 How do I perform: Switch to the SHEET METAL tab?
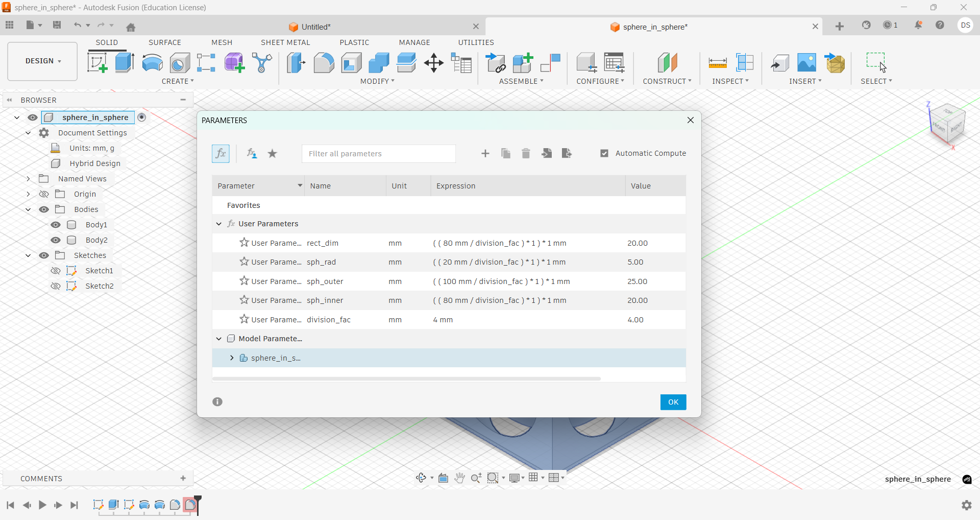click(285, 42)
